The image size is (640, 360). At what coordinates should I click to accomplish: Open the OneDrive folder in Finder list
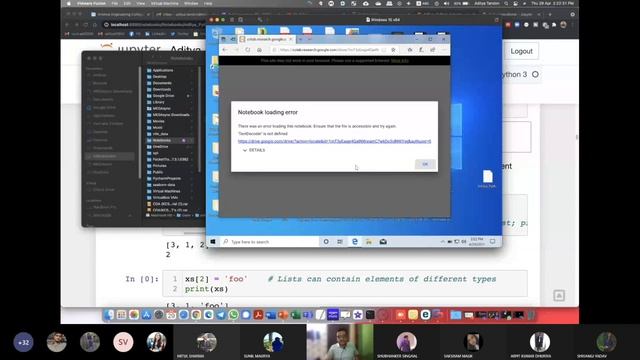(160, 147)
